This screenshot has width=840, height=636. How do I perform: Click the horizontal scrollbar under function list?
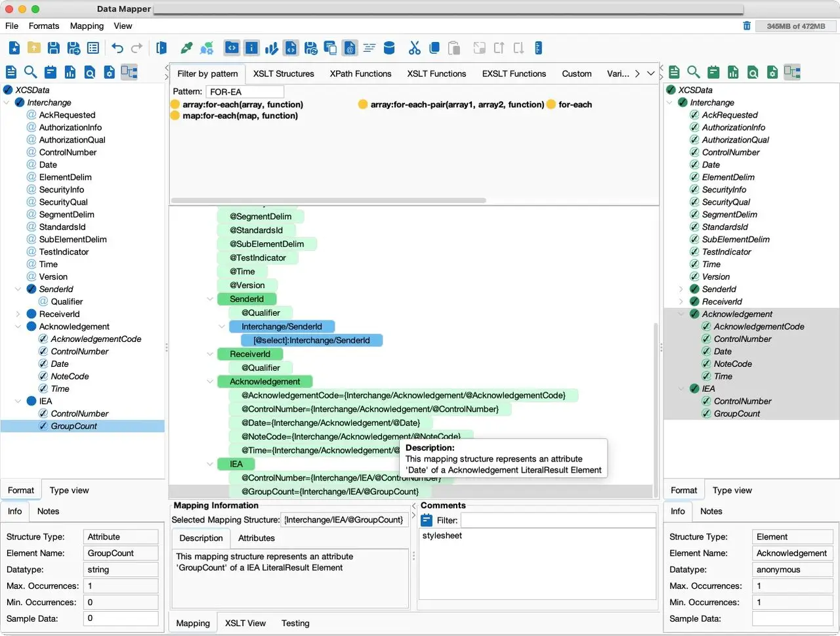pyautogui.click(x=328, y=200)
